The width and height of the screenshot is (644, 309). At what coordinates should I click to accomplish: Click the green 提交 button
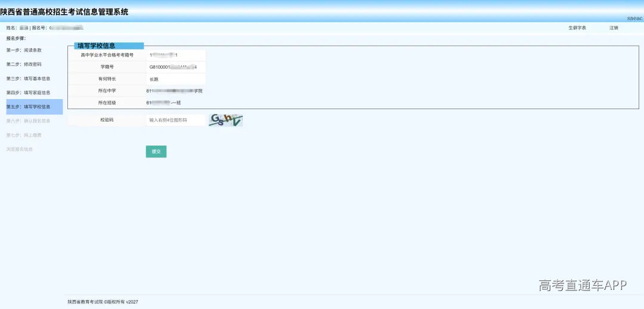(x=156, y=152)
